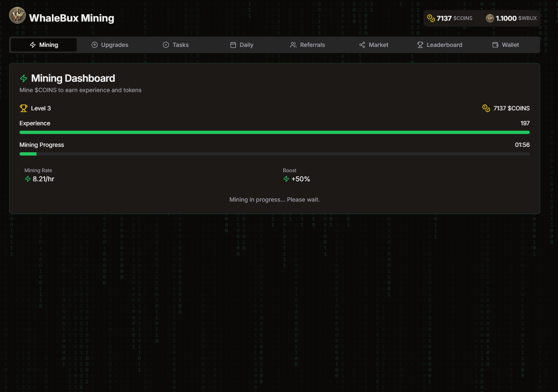Click the WBUX token icon in header
This screenshot has height=392, width=558.
490,18
